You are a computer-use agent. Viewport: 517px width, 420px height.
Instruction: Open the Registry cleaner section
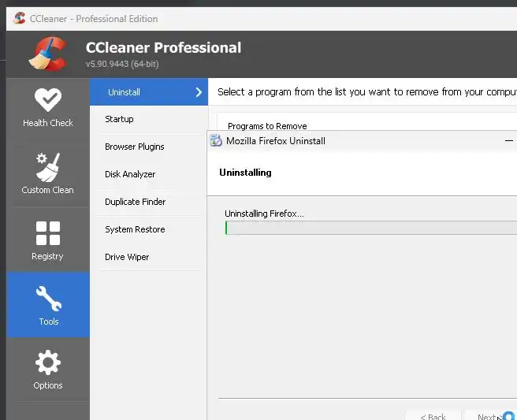[x=48, y=240]
